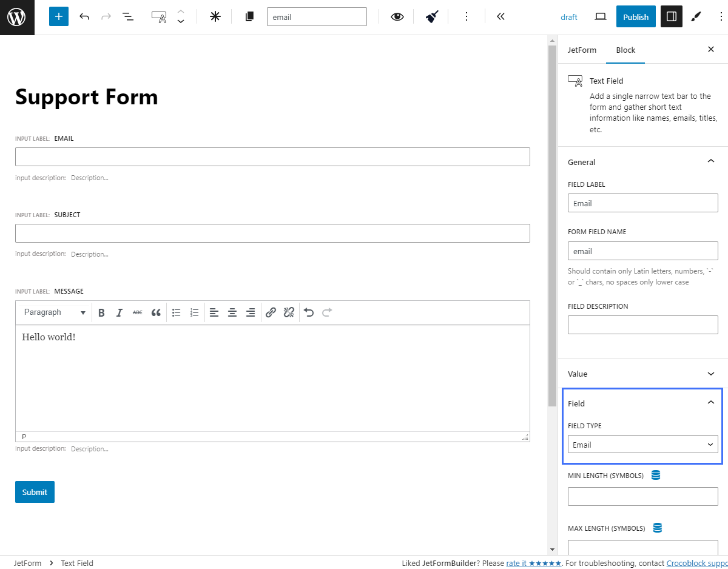
Task: Click the JetForm breadcrumb item
Action: point(28,563)
